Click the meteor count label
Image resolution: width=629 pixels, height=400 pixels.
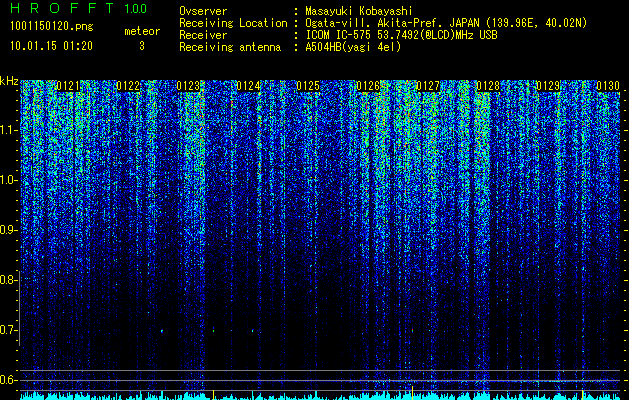point(142,31)
